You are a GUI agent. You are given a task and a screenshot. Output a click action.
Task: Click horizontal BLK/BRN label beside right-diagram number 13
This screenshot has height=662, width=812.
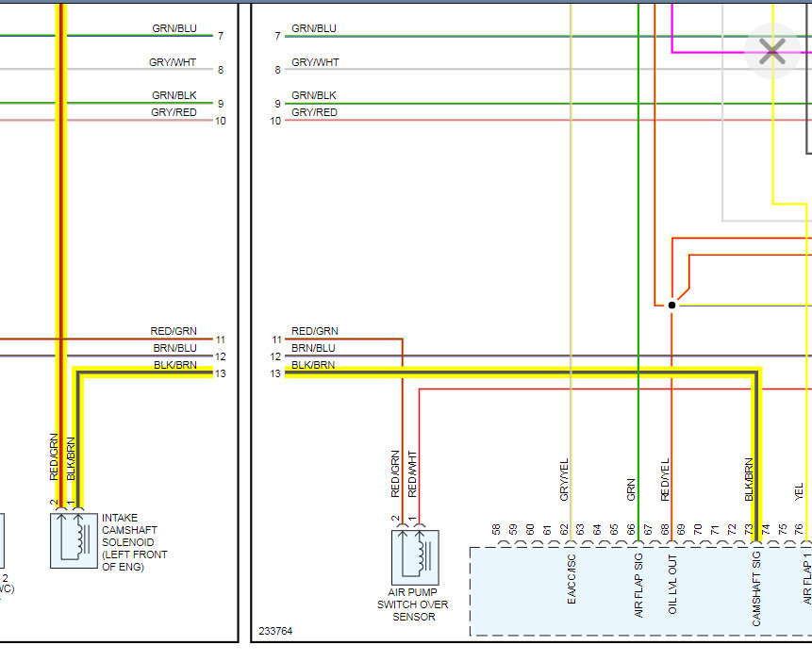coord(313,365)
